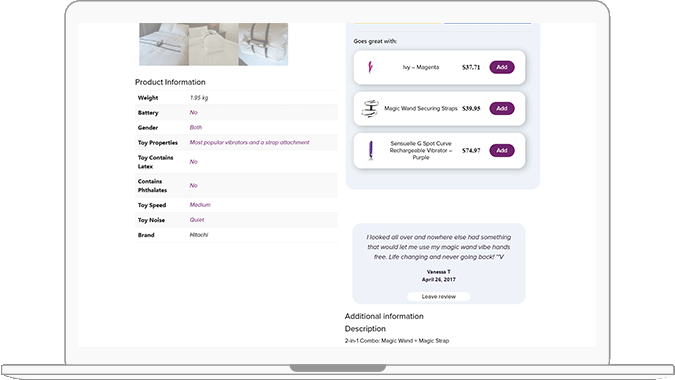675x380 pixels.
Task: Open the Ivy – Magenta product icon
Action: click(x=370, y=67)
